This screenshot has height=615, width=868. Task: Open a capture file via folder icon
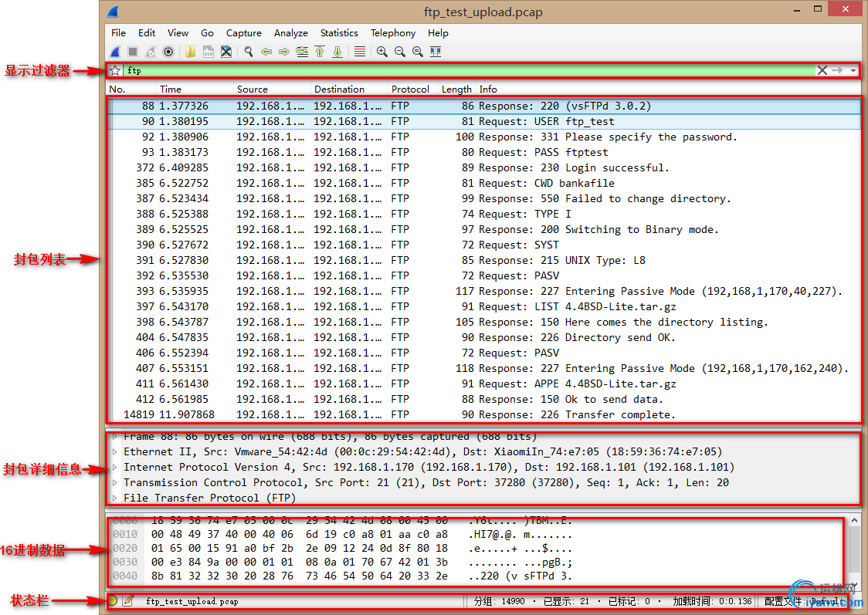point(191,52)
